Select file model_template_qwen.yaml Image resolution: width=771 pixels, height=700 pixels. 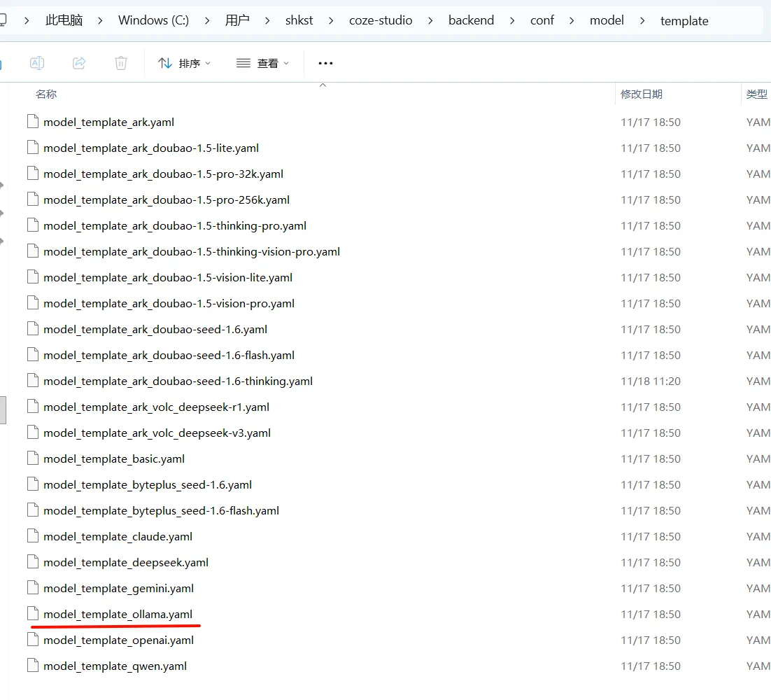(x=115, y=666)
